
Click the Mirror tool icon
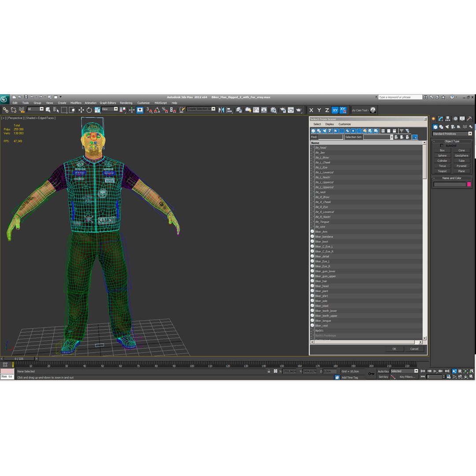[221, 110]
